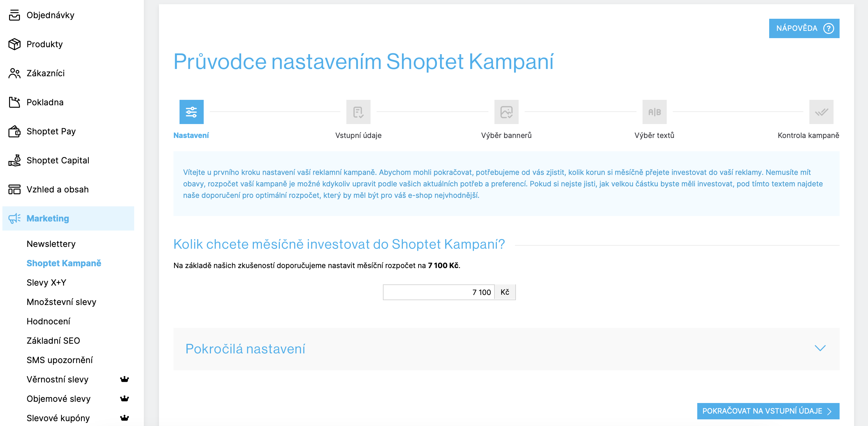This screenshot has height=426, width=868.
Task: Open Slevy X+Y submenu item
Action: click(x=46, y=282)
